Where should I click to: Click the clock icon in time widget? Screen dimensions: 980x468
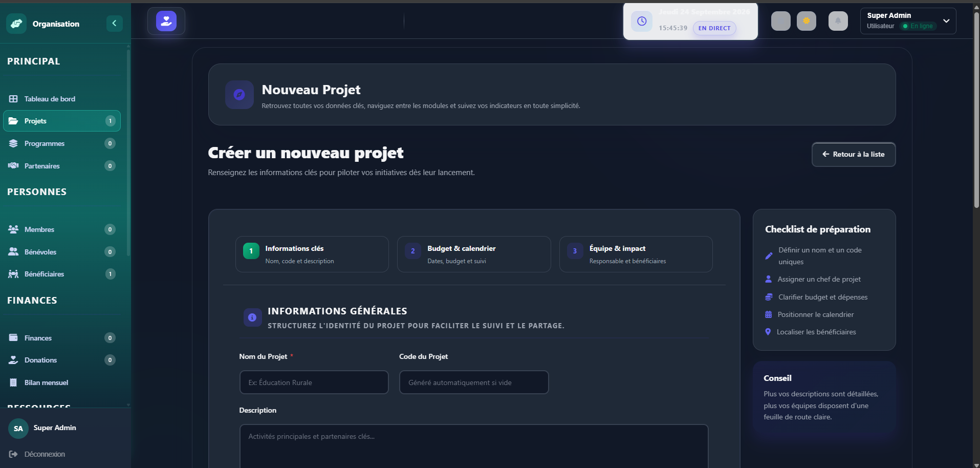pyautogui.click(x=642, y=21)
